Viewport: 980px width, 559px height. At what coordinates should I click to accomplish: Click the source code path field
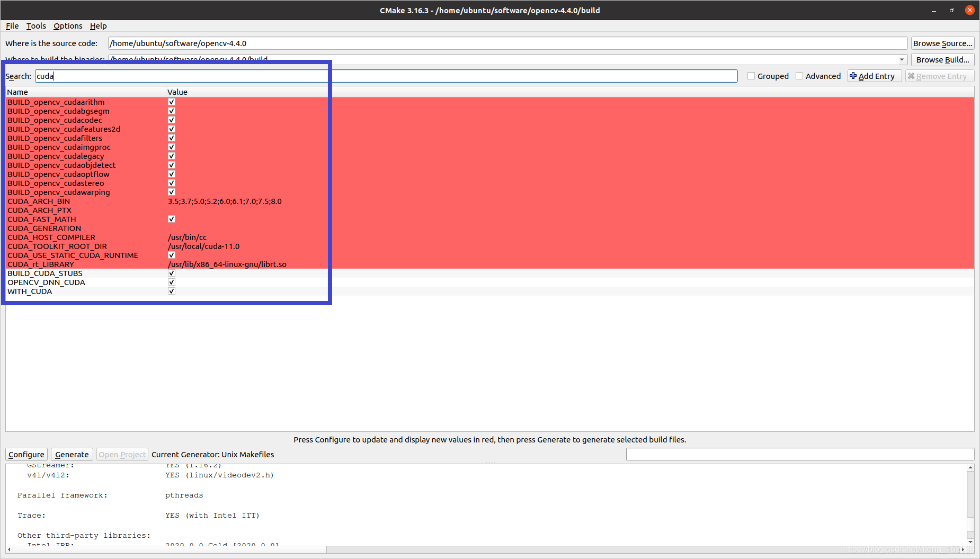[507, 43]
